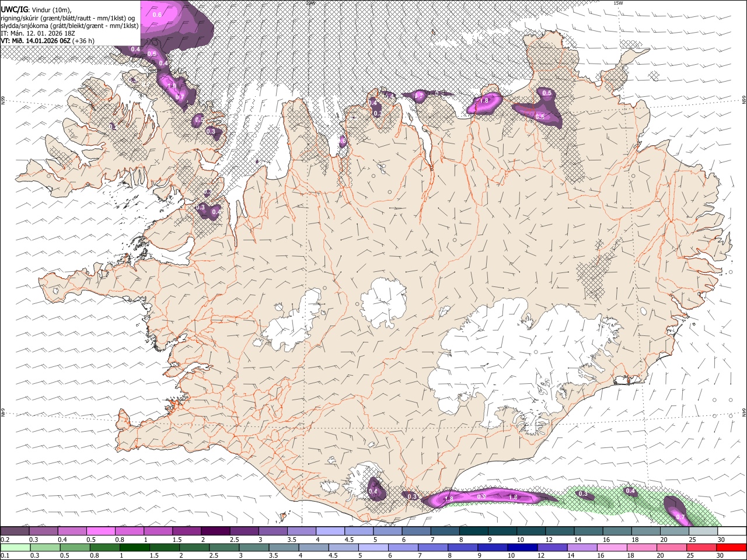Click the 'Vindur (10m)' label in header
Viewport: 747px width, 560px height.
coord(51,9)
